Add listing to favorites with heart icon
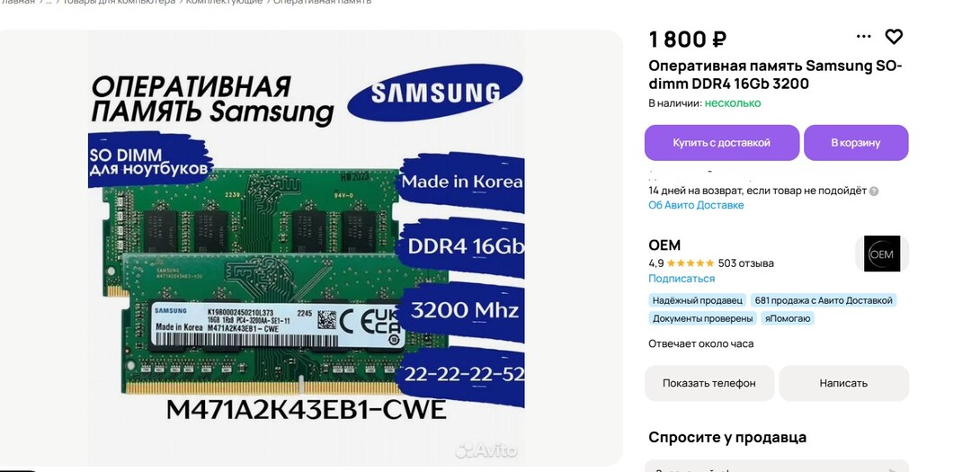Image resolution: width=980 pixels, height=472 pixels. click(894, 37)
